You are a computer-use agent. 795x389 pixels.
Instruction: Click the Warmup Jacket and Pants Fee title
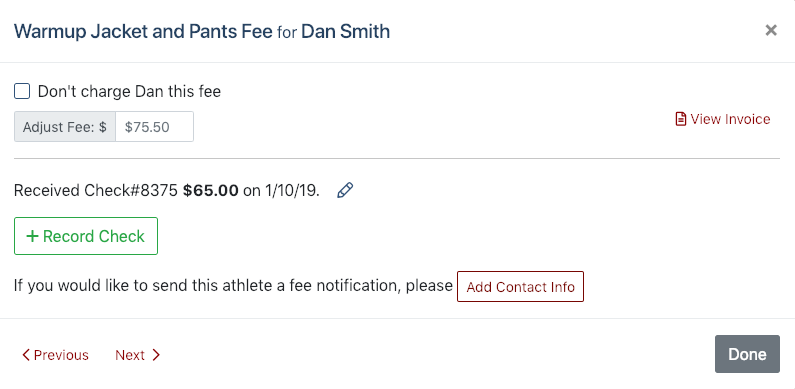click(143, 31)
